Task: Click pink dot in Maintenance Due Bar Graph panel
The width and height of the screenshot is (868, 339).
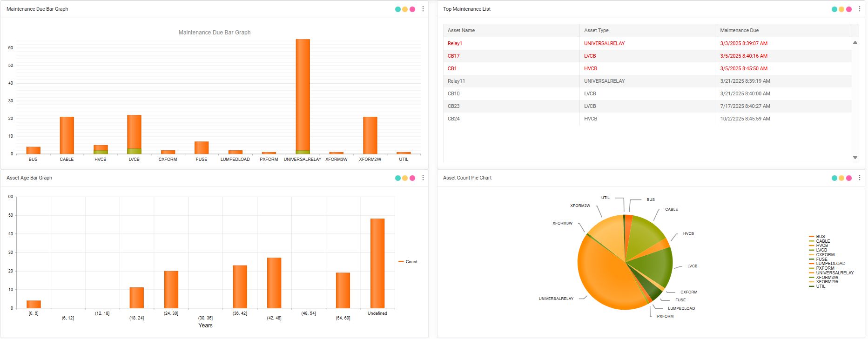Action: click(412, 9)
